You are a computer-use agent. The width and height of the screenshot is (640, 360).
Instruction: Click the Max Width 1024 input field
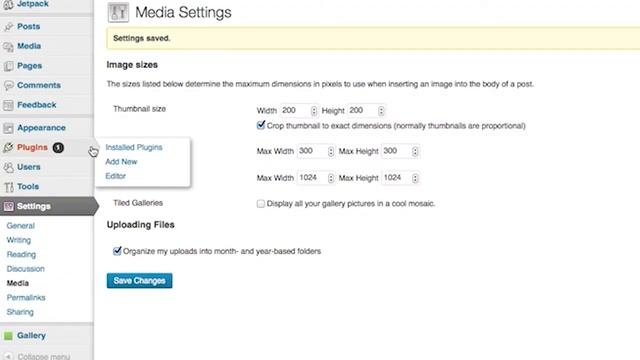tap(316, 178)
